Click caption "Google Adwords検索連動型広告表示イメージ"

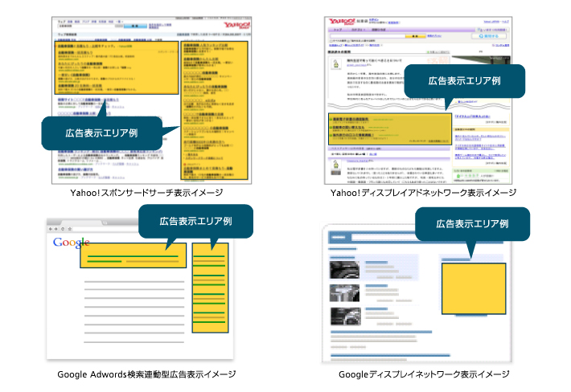click(x=146, y=374)
